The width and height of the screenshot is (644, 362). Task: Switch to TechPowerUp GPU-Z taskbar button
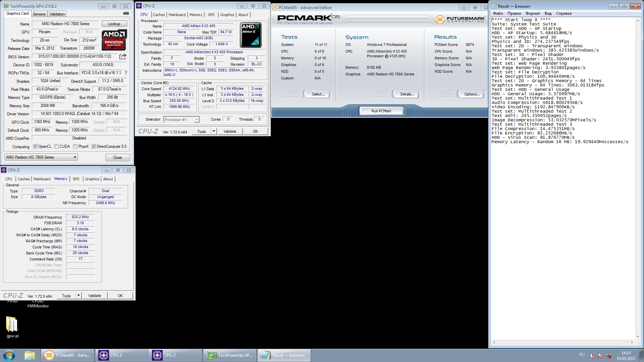pyautogui.click(x=230, y=355)
